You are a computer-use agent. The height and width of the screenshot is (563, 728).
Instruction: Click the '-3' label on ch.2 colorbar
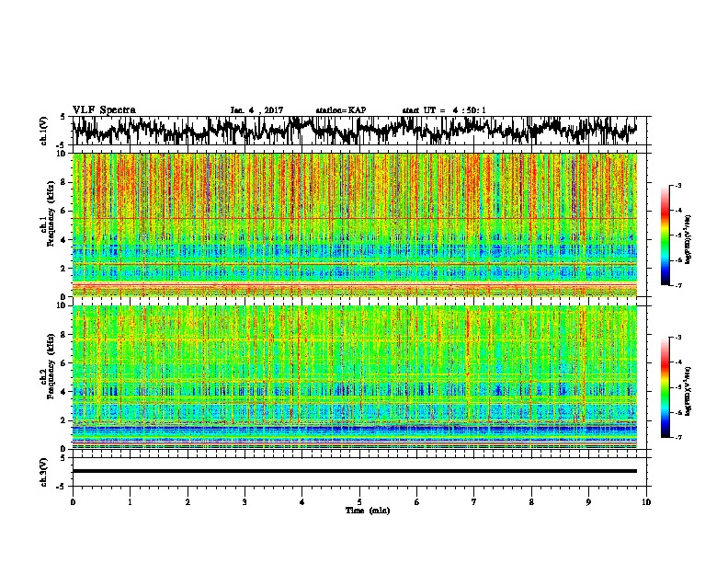[x=677, y=338]
